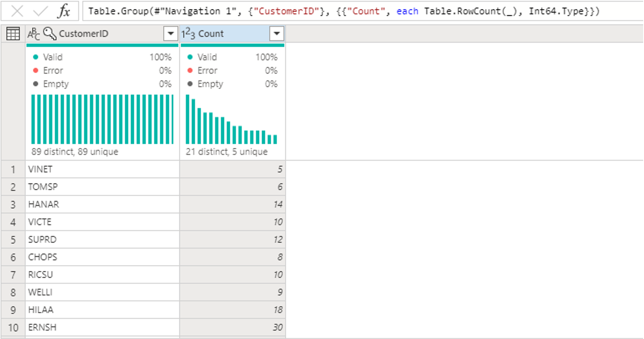644x339 pixels.
Task: Click the Count column distribution histogram
Action: [231, 119]
